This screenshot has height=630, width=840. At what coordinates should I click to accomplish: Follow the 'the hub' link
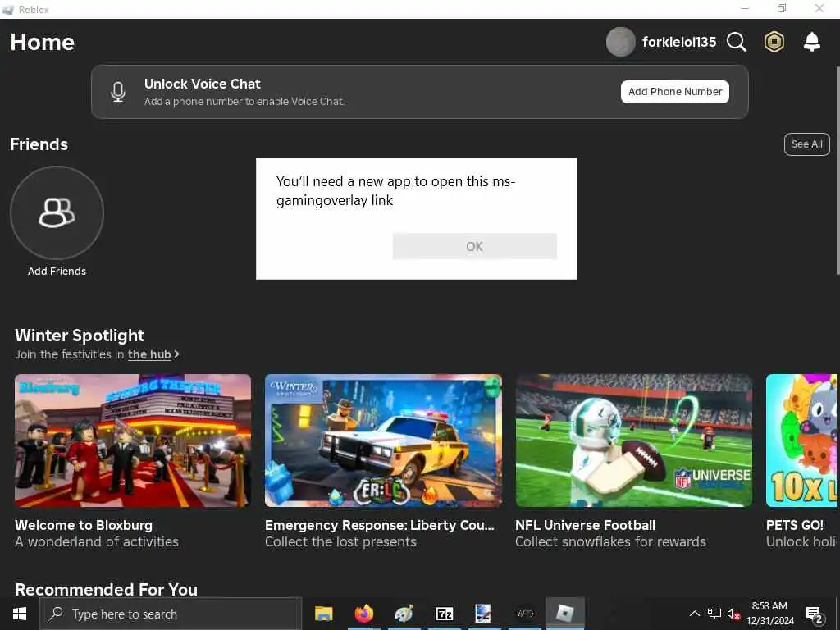tap(149, 354)
